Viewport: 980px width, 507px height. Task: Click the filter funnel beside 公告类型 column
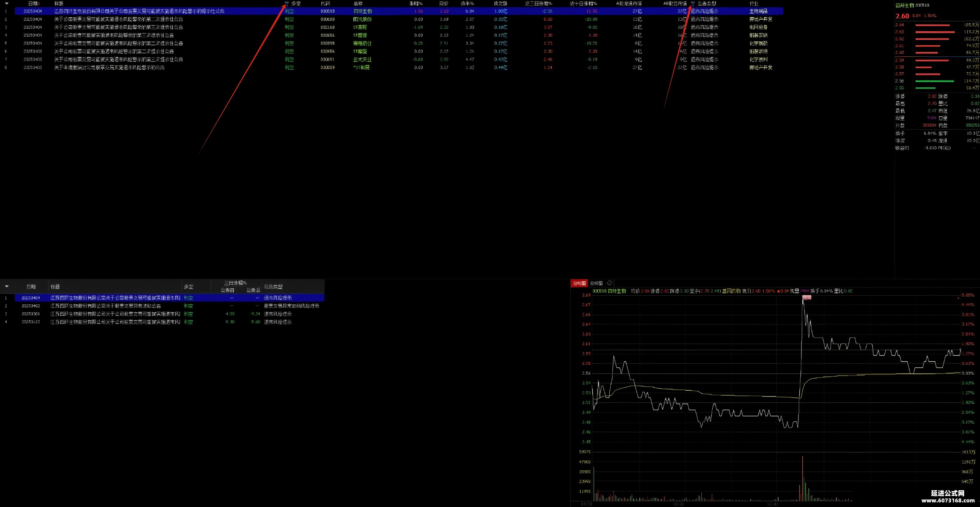pyautogui.click(x=693, y=3)
